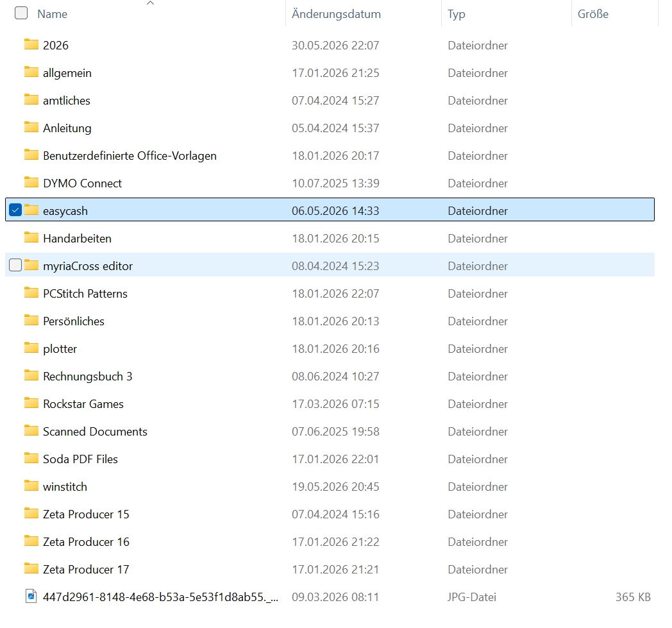
Task: Uncheck the easycash folder checkbox
Action: [x=15, y=210]
